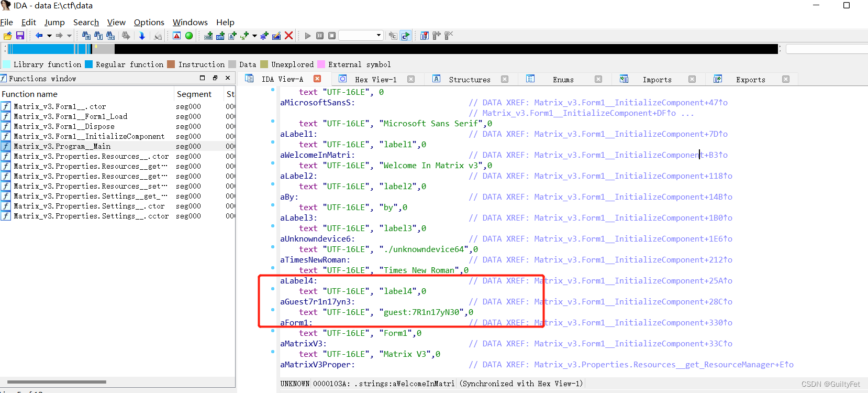Open the View menu
Screen dimensions: 868x393
116,22
